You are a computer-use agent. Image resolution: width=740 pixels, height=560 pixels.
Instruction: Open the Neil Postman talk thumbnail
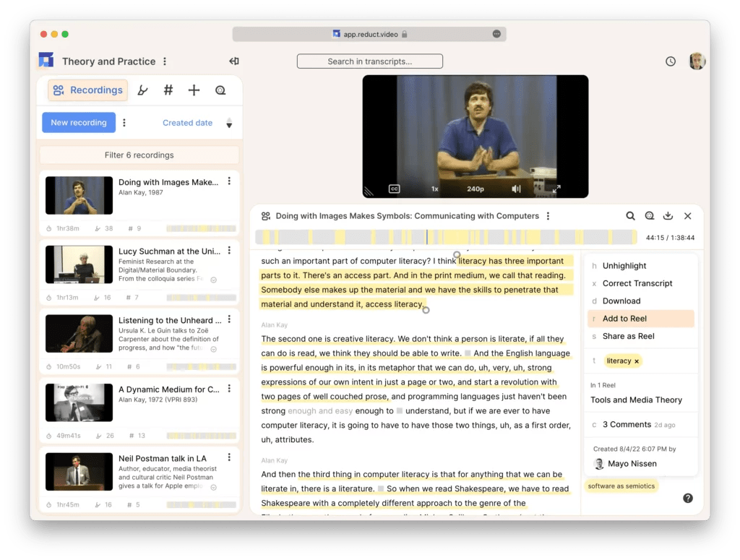click(79, 471)
